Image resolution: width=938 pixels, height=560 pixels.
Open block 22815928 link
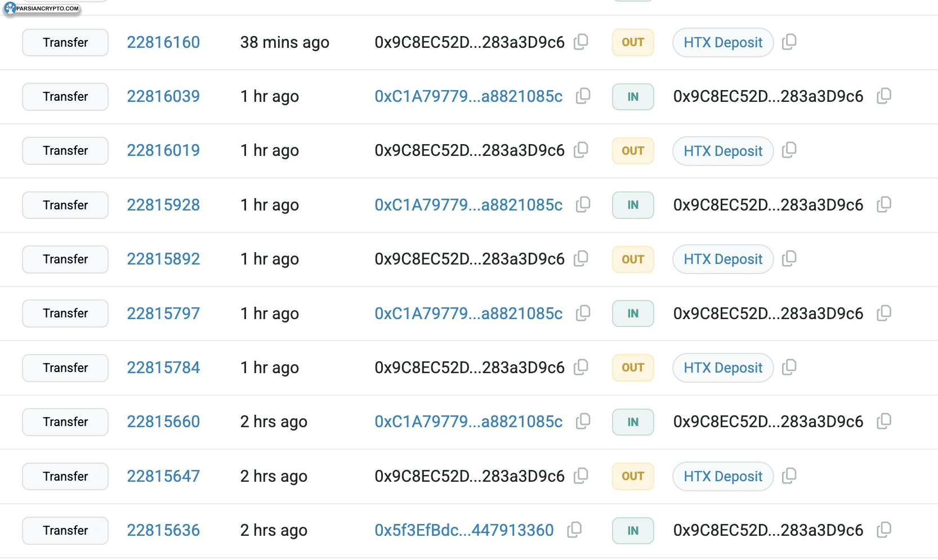click(163, 205)
